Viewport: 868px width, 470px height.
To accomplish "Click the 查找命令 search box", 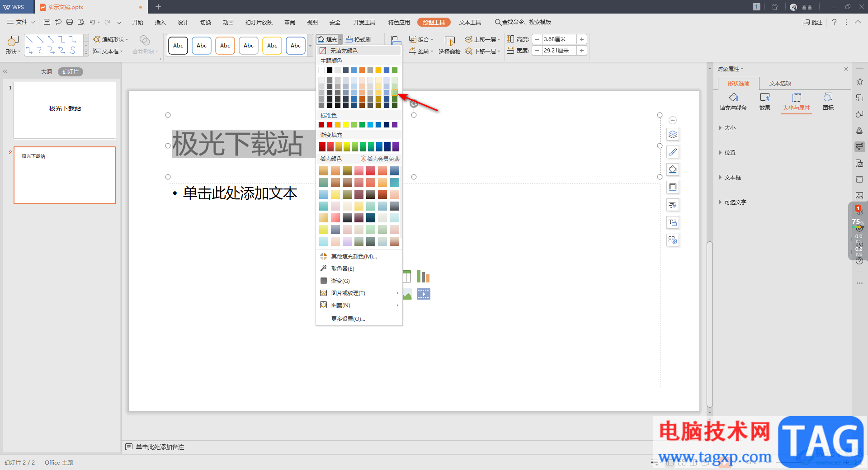I will click(523, 22).
